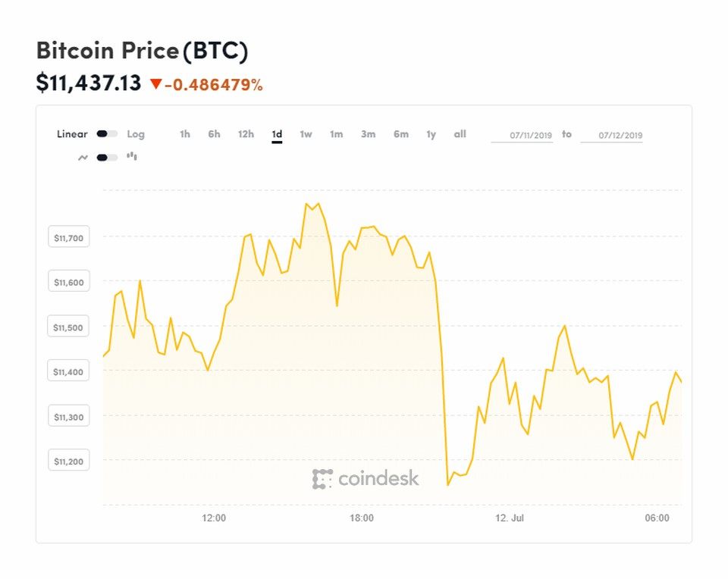Select the 3m time range
Screen dimensions: 728x579
[x=368, y=134]
